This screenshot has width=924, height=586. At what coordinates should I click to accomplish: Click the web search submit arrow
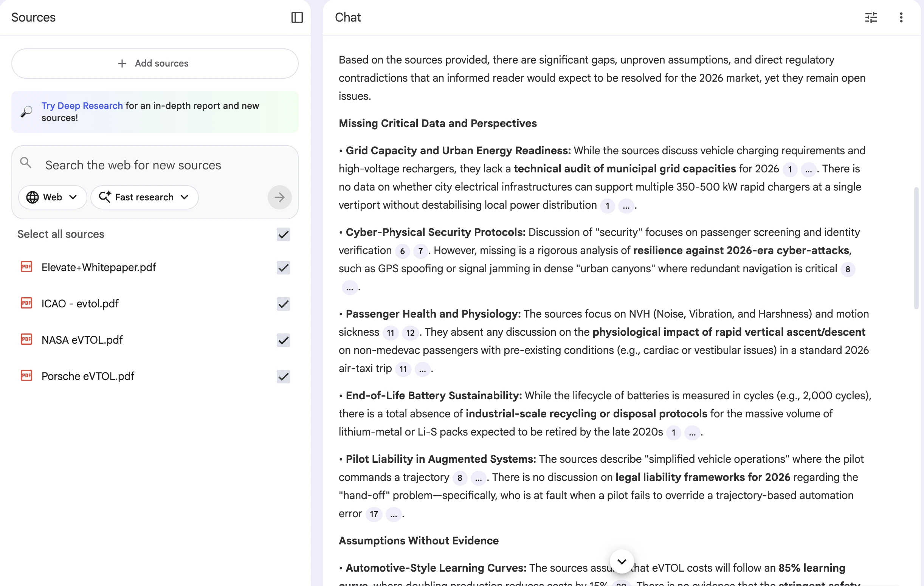[279, 197]
